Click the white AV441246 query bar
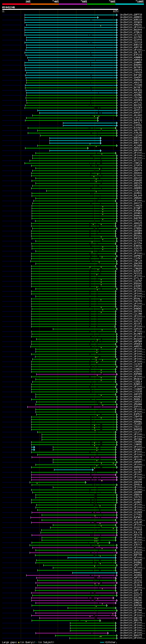 pyautogui.click(x=60, y=9)
